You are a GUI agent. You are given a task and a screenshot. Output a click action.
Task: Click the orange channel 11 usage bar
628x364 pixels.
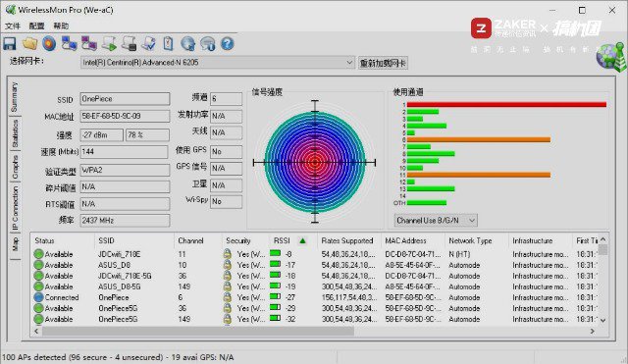click(x=479, y=175)
